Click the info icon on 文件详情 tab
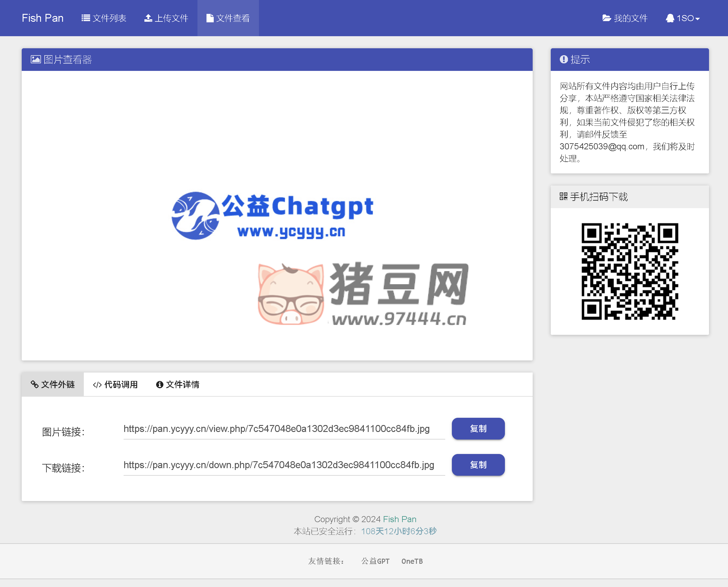 click(160, 385)
